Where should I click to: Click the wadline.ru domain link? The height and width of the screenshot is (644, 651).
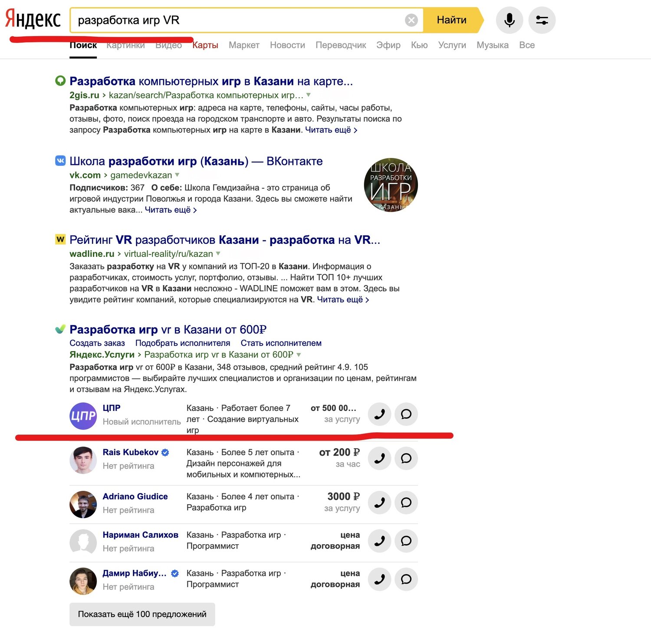(x=92, y=254)
